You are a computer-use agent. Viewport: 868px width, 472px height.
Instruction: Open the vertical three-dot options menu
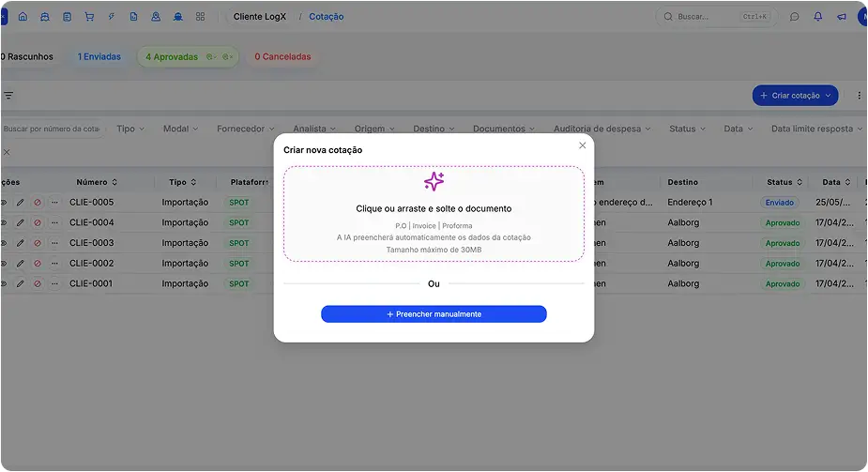(859, 96)
